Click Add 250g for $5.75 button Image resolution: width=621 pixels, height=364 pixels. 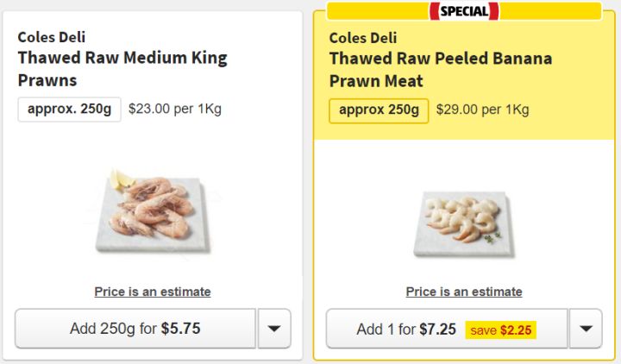(135, 329)
